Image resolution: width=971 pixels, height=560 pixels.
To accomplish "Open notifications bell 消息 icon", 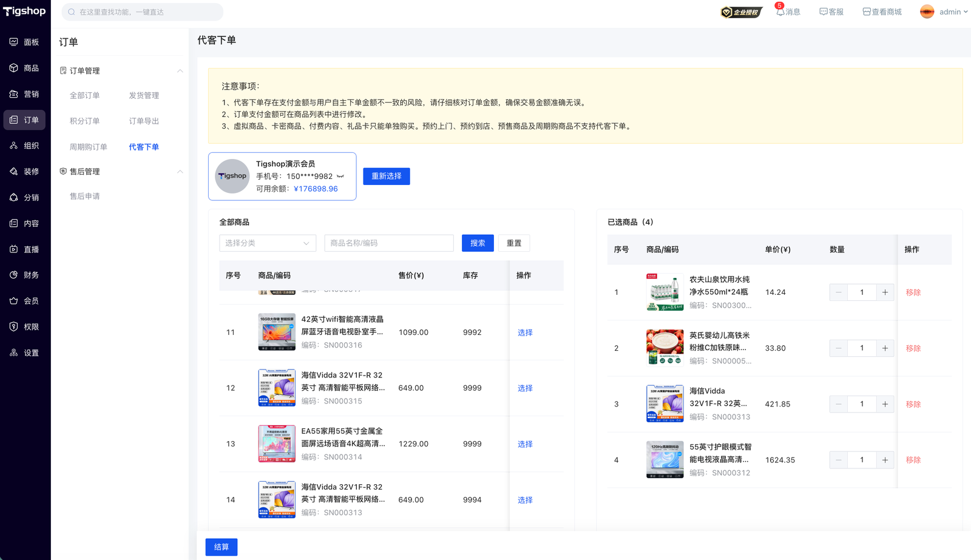I will click(x=780, y=12).
